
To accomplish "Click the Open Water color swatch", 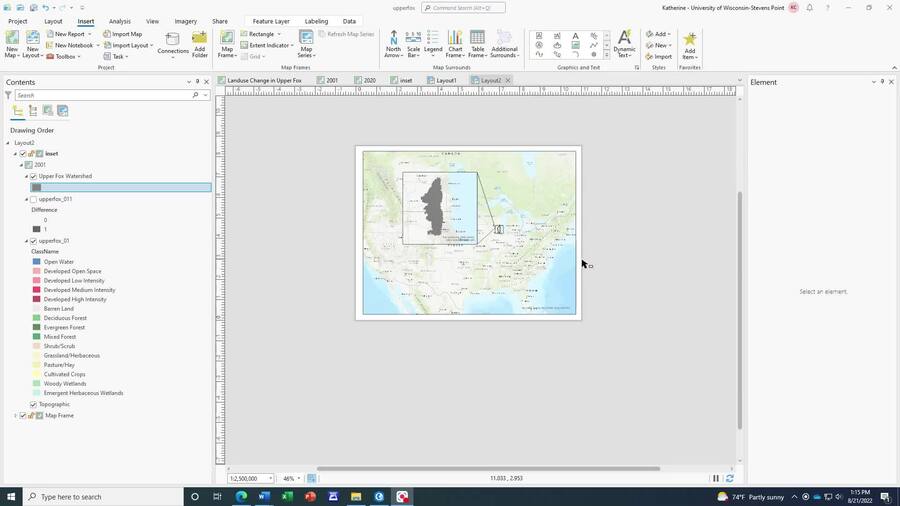I will point(37,262).
